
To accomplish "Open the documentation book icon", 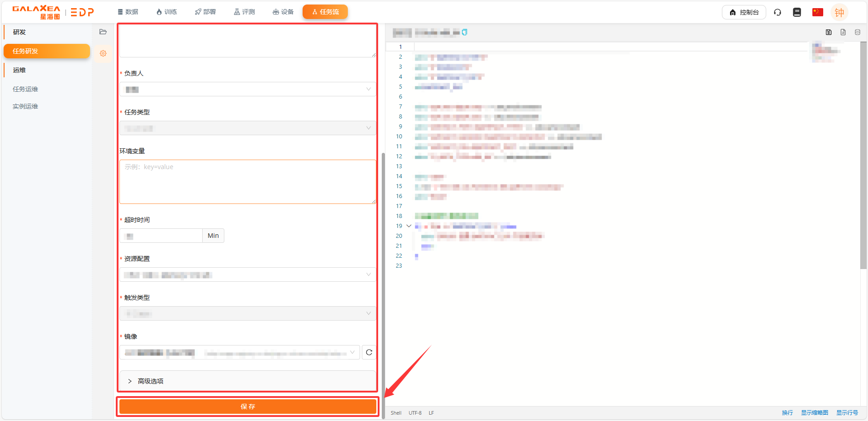I will point(797,12).
